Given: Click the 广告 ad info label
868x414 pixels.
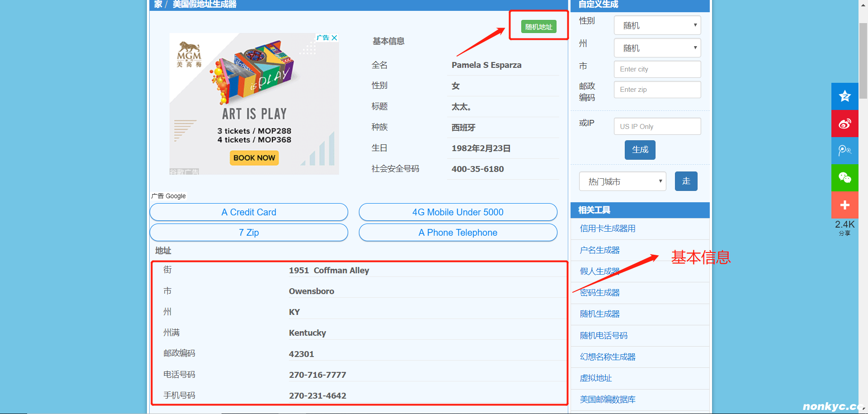Looking at the screenshot, I should pos(322,38).
